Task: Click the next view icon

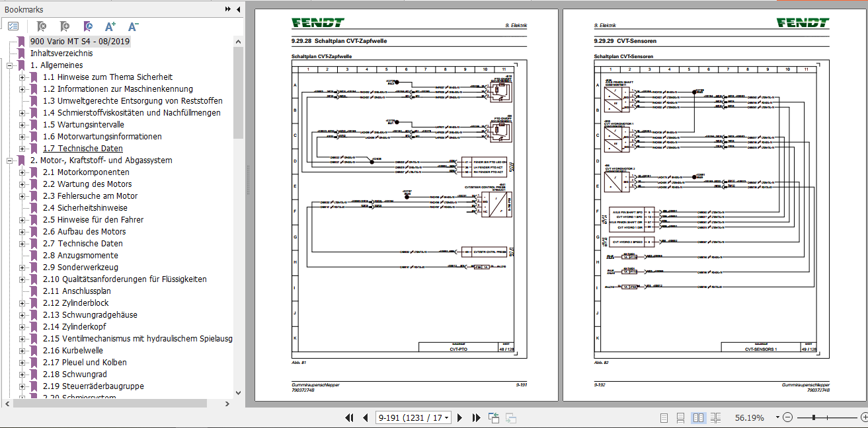Action: click(510, 417)
